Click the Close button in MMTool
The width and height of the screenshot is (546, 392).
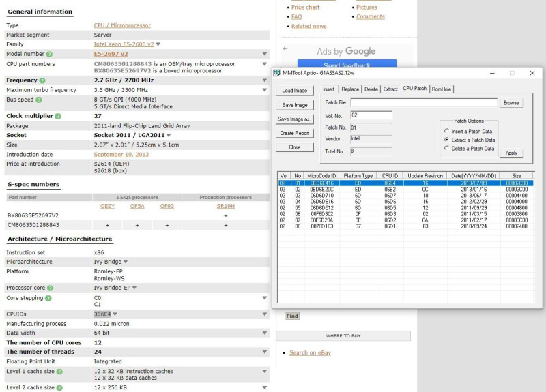295,147
